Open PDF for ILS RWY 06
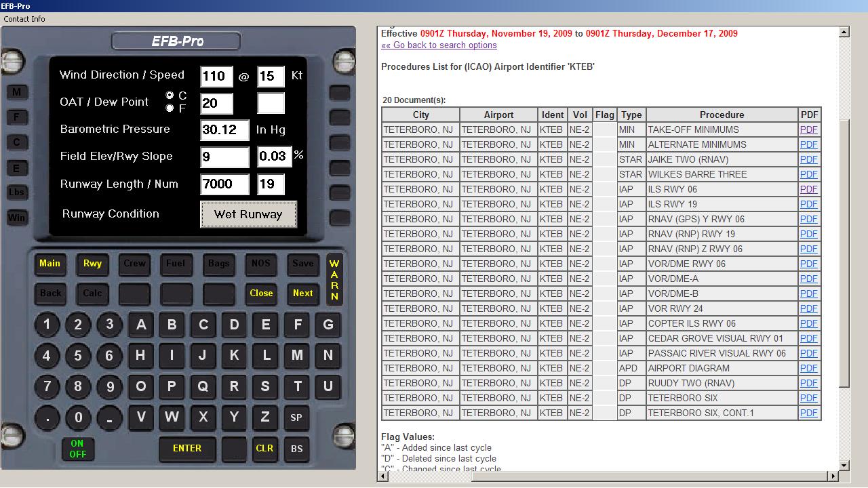The height and width of the screenshot is (488, 868). [x=808, y=189]
